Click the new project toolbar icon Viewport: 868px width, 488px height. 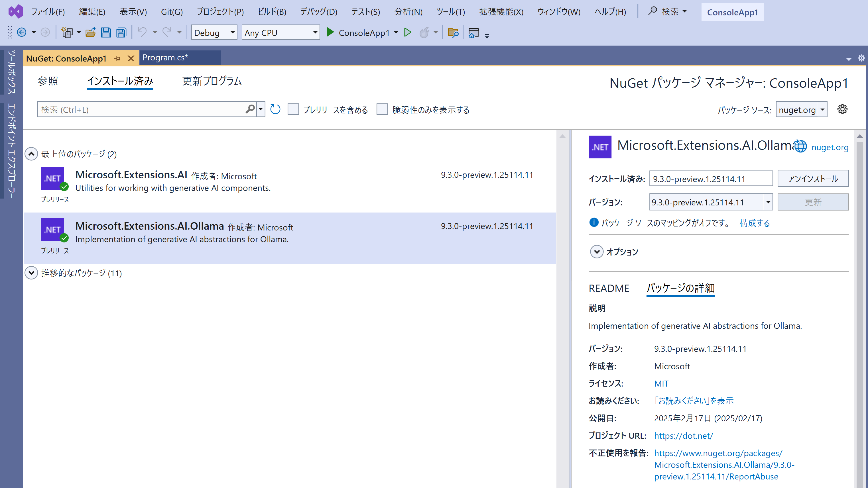click(x=67, y=33)
